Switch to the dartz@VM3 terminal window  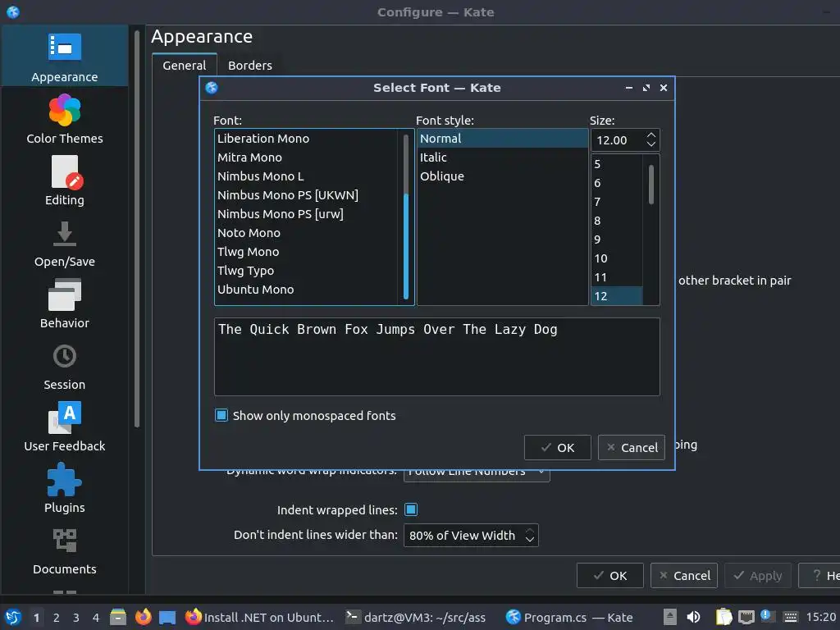click(x=416, y=617)
